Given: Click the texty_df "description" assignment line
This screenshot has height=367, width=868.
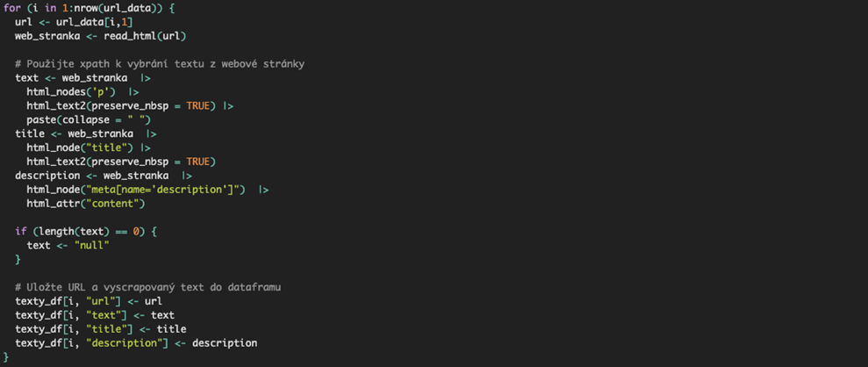Looking at the screenshot, I should pyautogui.click(x=136, y=343).
